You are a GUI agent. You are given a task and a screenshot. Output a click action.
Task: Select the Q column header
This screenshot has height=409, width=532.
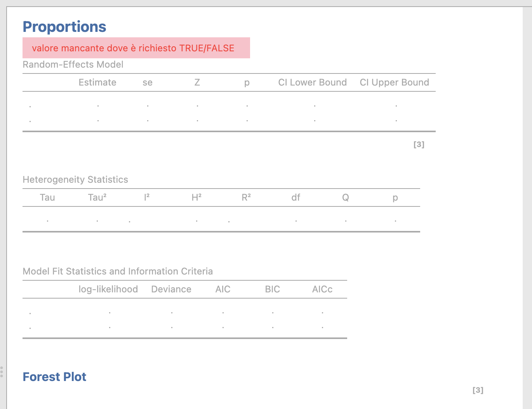(x=346, y=198)
